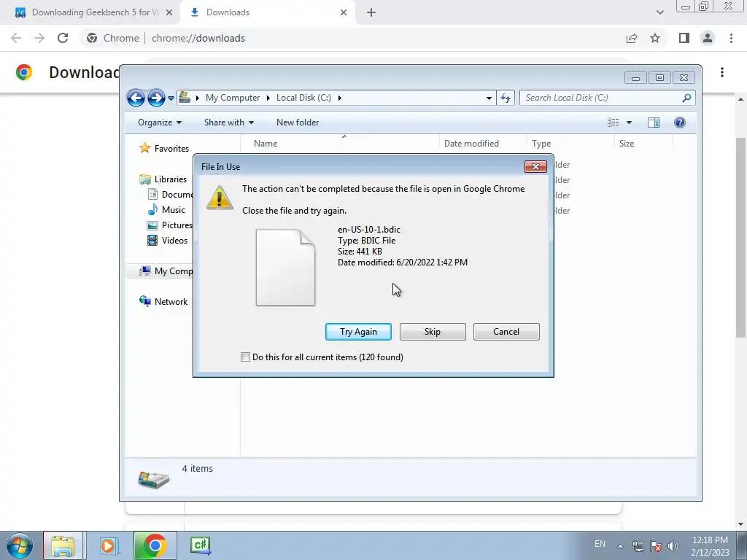The height and width of the screenshot is (560, 747).
Task: Click Chrome's share page icon
Action: [x=632, y=38]
